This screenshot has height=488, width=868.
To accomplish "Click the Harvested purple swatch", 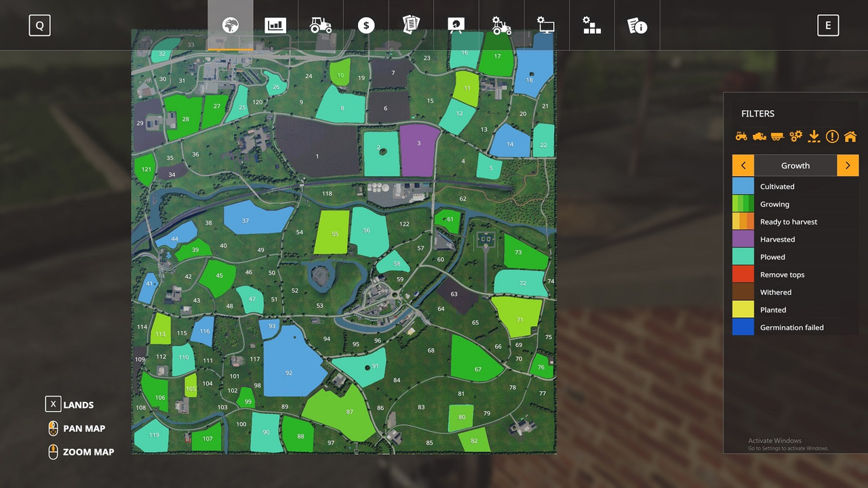I will tap(743, 239).
